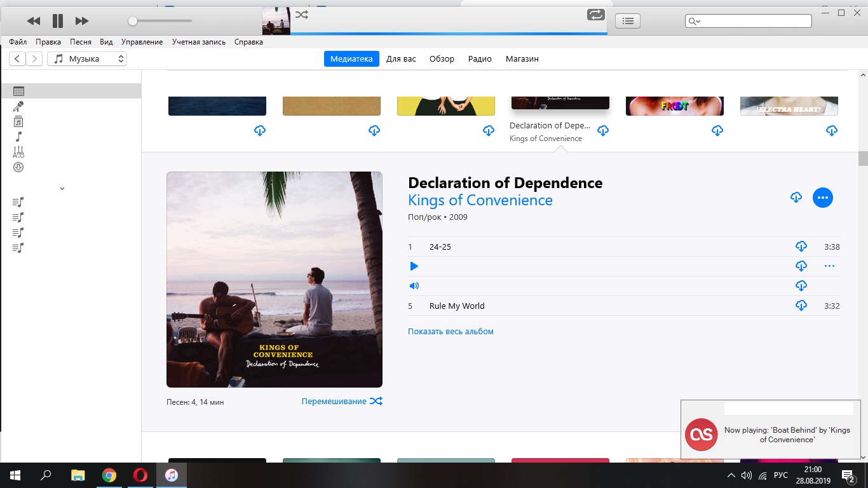The width and height of the screenshot is (868, 488).
Task: Launch Opera browser from the taskbar
Action: coord(140,475)
